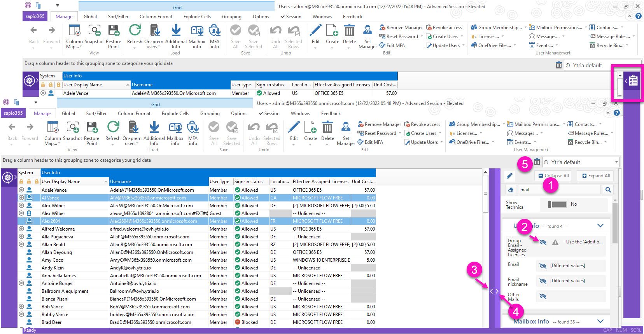The width and height of the screenshot is (644, 334).
Task: Click Reset Password in the lower window
Action: pos(377,133)
